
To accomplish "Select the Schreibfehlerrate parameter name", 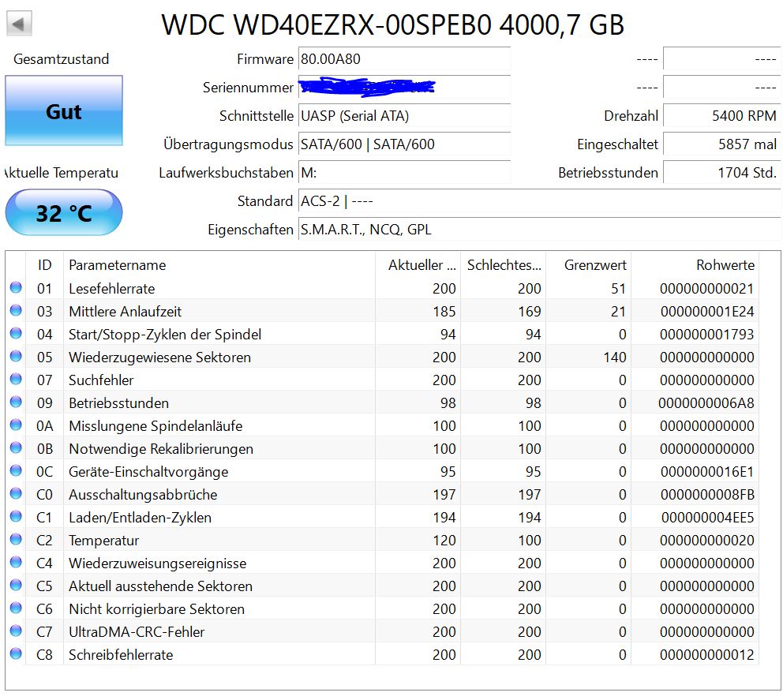I will (x=121, y=655).
